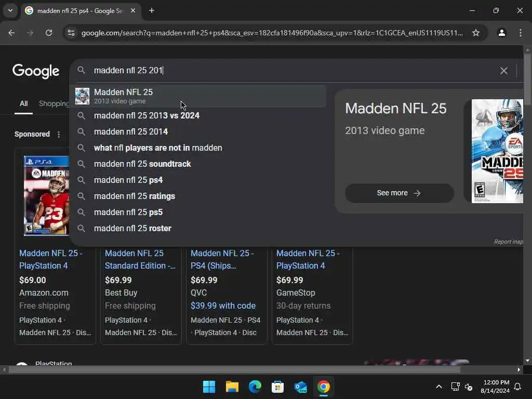
Task: Click magnifier icon beside ratings suggestion
Action: 81,196
